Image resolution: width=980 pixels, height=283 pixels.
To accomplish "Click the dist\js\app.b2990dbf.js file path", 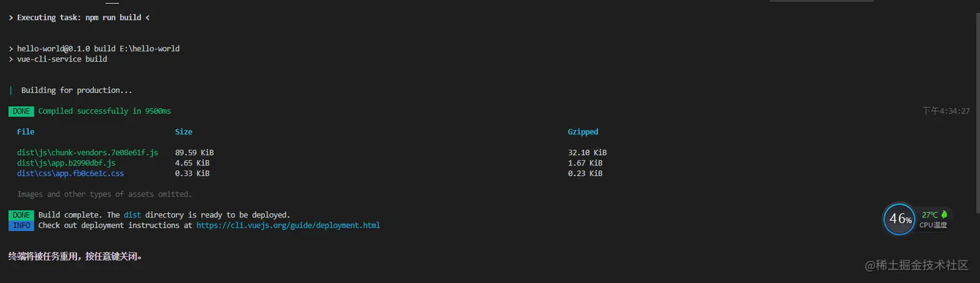I will [x=66, y=163].
